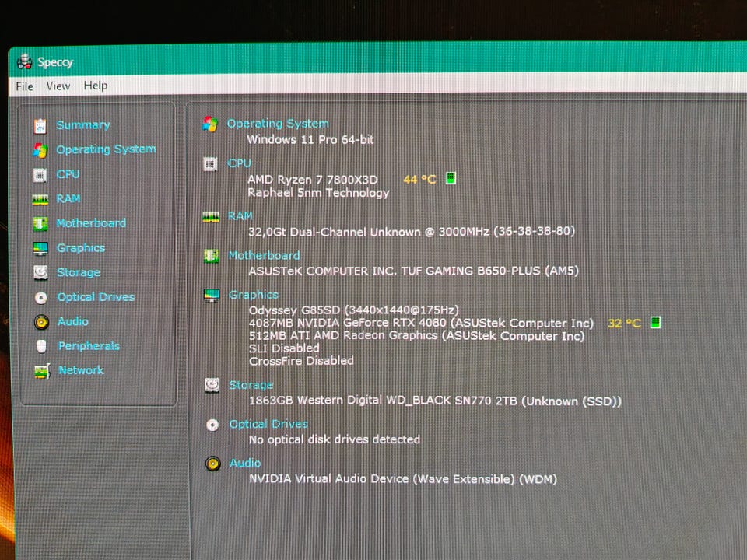Open the Summary section in sidebar
The width and height of the screenshot is (747, 560).
click(83, 124)
